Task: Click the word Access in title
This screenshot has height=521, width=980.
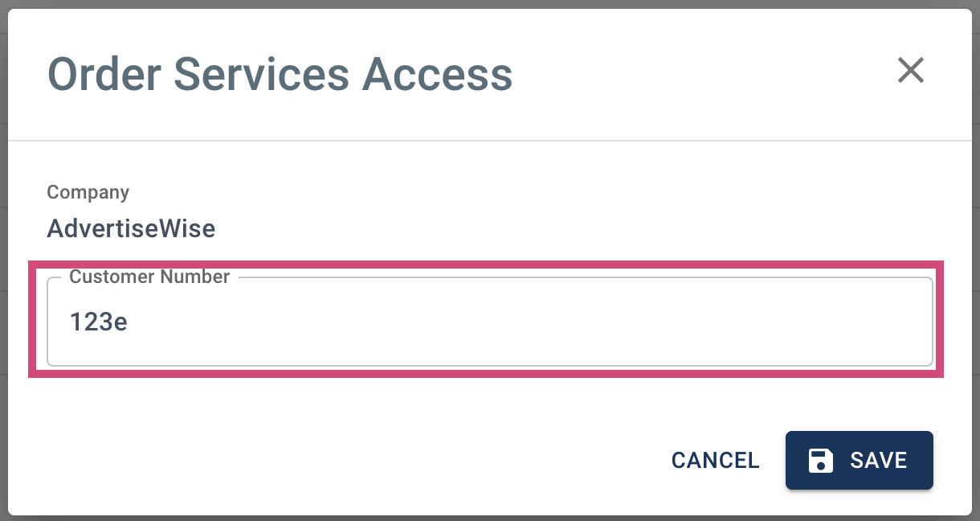Action: click(x=437, y=74)
